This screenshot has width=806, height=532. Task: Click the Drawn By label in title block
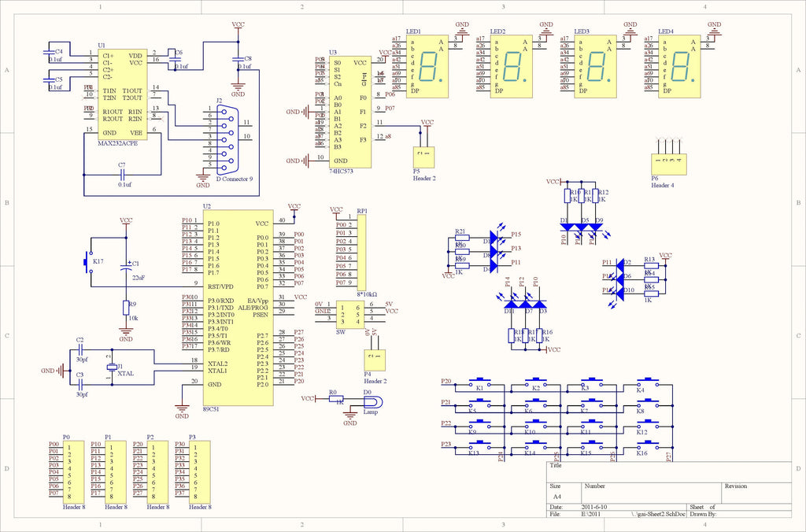(702, 515)
